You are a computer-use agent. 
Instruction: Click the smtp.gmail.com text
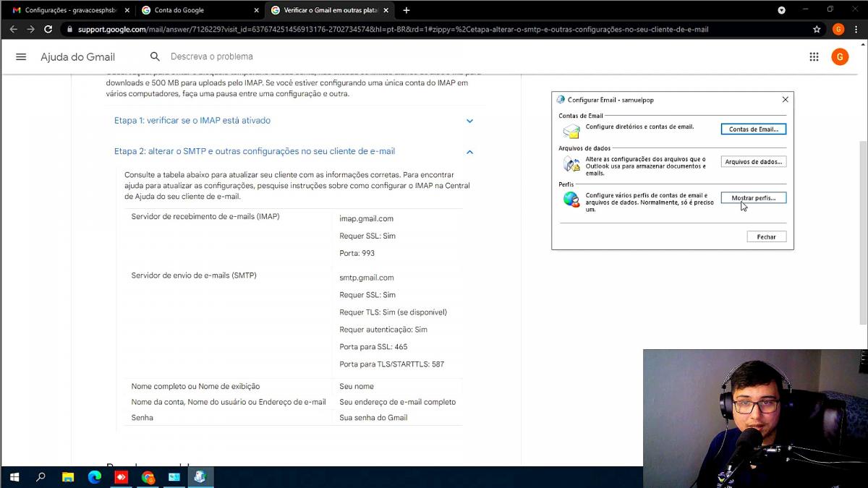click(367, 278)
